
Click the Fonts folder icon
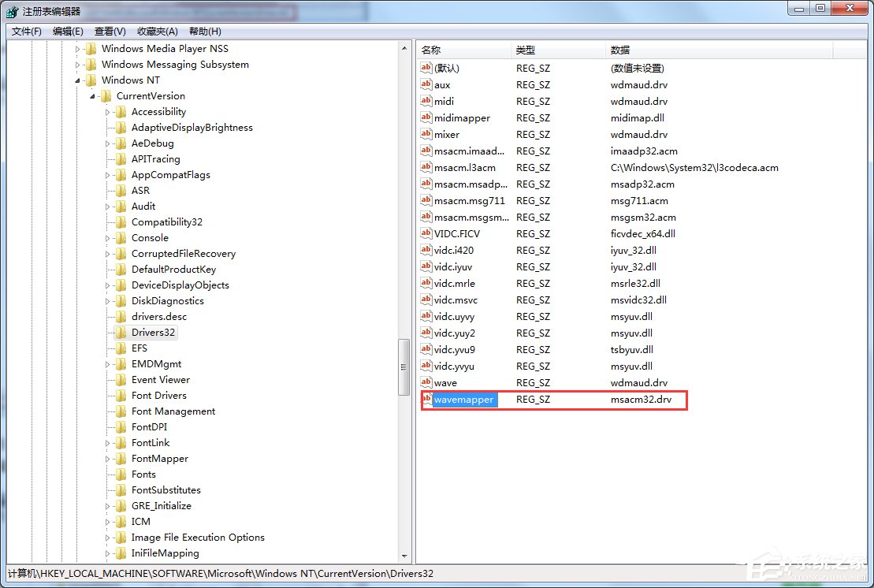point(121,474)
